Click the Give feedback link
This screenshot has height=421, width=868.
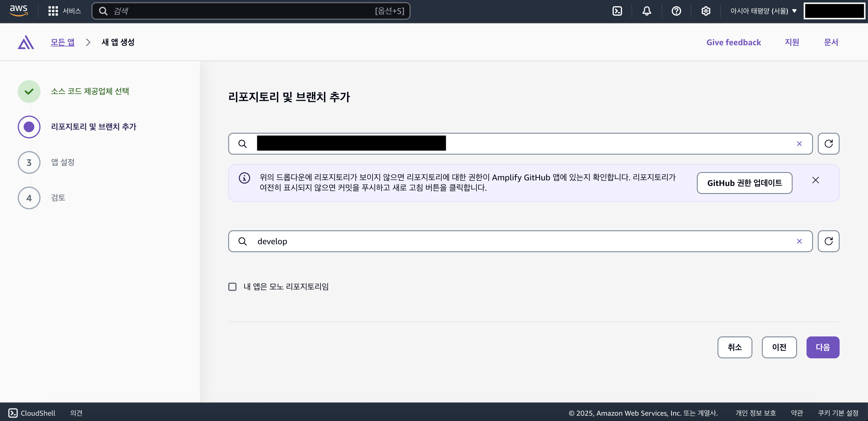(x=734, y=42)
